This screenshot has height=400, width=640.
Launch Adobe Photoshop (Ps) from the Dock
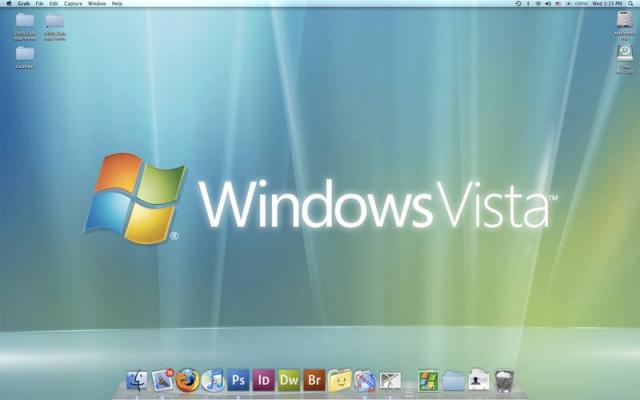238,380
